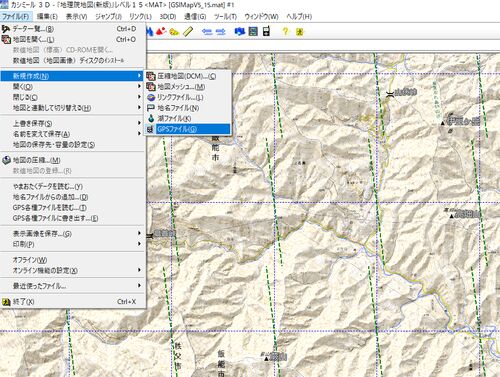Click the リンクファイル globe icon
The height and width of the screenshot is (377, 500).
(151, 98)
